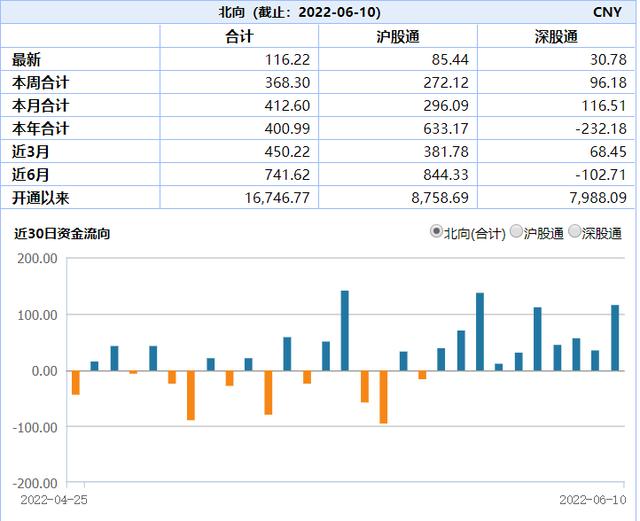Click the CNY currency label

(607, 12)
